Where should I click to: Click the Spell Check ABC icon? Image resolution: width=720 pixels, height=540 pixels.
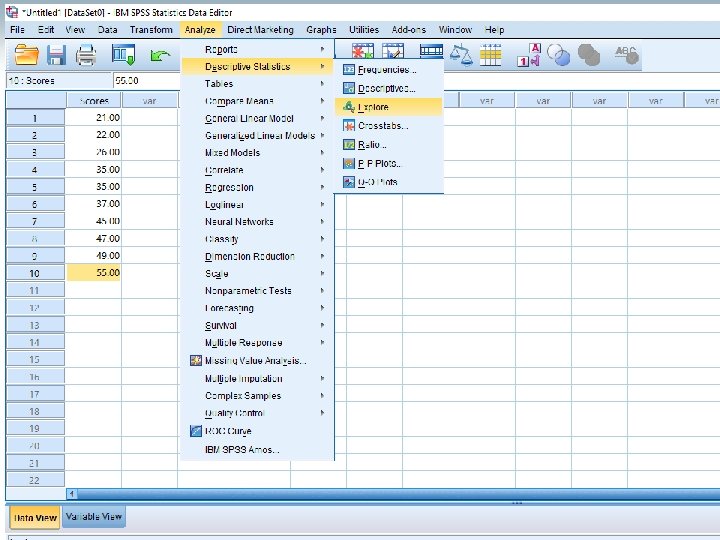click(x=627, y=55)
